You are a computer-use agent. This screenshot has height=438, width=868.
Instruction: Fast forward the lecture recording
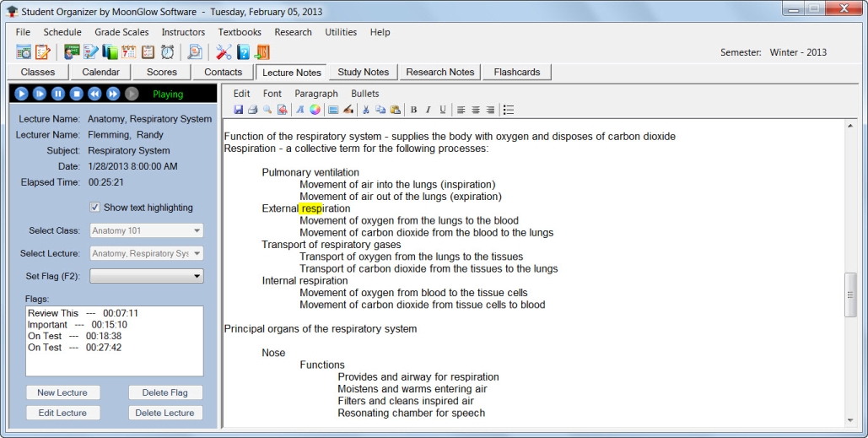tap(113, 94)
